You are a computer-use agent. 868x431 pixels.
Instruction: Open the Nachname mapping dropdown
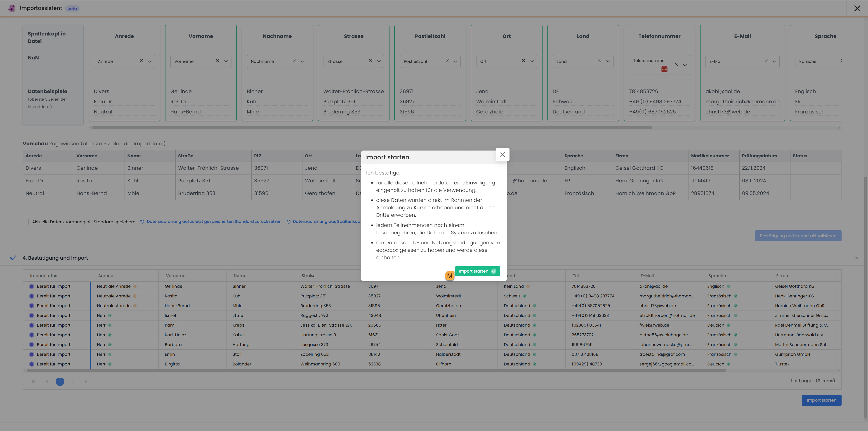[302, 61]
